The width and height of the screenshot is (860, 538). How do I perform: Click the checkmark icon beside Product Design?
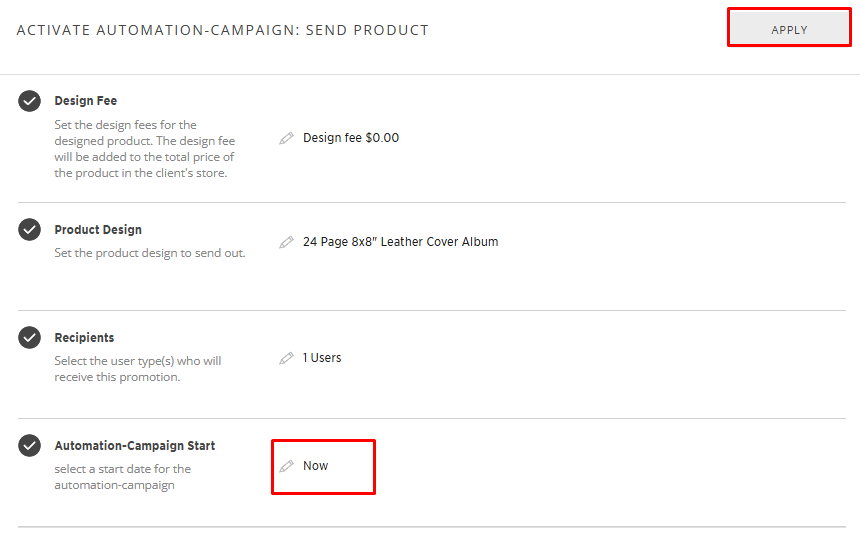click(30, 230)
